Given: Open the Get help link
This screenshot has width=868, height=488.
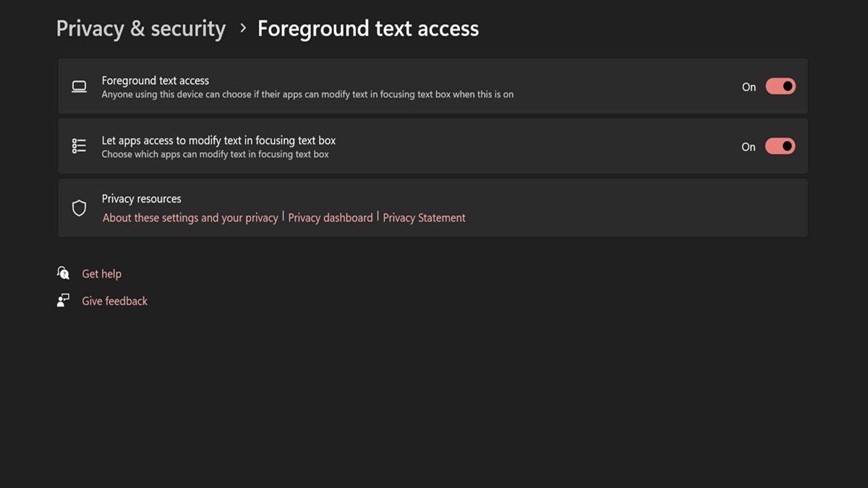Looking at the screenshot, I should (x=101, y=274).
